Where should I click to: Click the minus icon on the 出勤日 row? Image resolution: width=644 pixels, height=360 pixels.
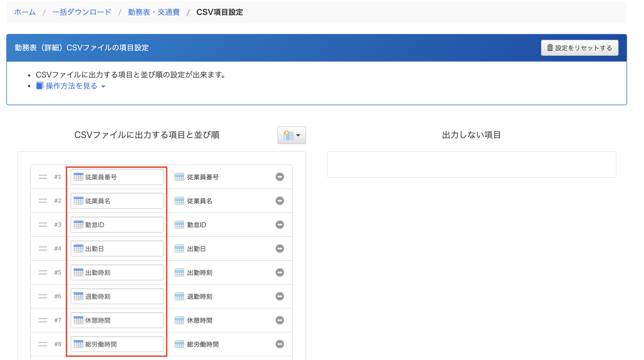point(280,248)
